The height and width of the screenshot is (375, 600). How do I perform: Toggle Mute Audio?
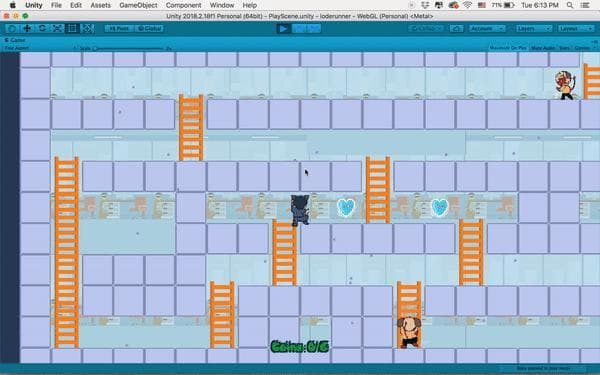point(543,48)
